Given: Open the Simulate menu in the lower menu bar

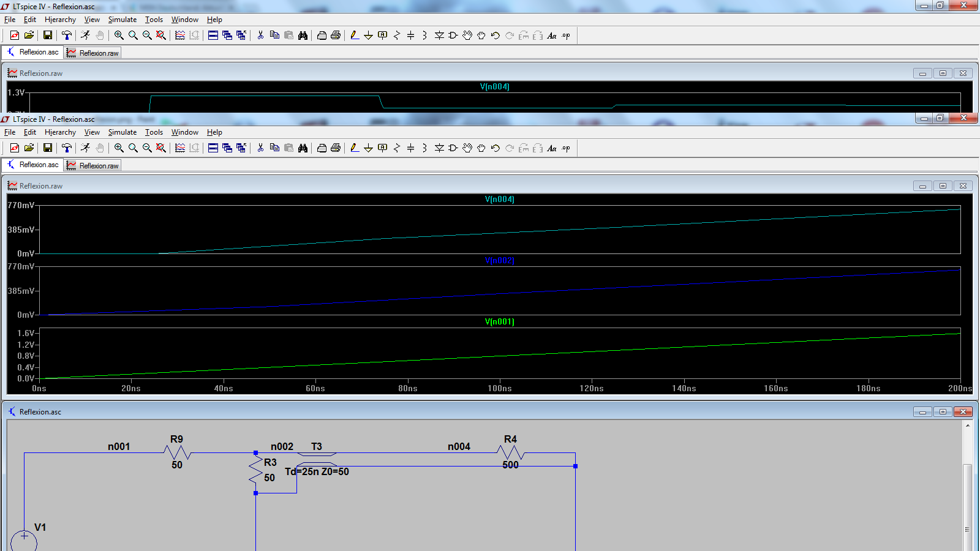Looking at the screenshot, I should pyautogui.click(x=123, y=132).
